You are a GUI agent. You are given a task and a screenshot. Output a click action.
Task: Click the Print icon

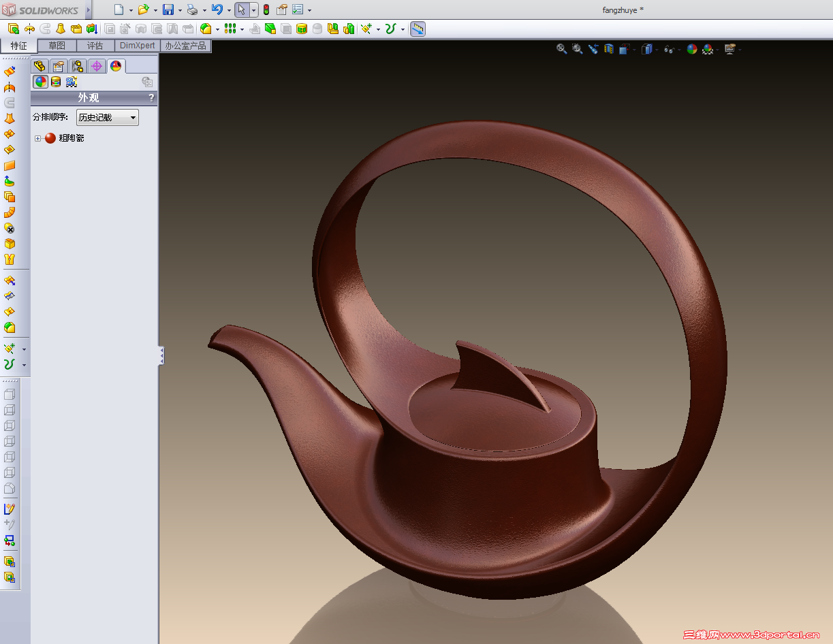pyautogui.click(x=192, y=10)
